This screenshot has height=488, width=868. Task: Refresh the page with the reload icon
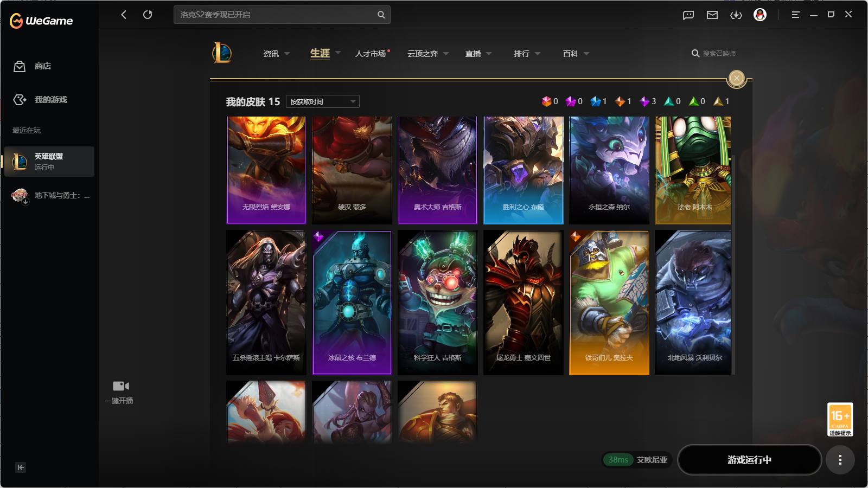[x=148, y=15]
